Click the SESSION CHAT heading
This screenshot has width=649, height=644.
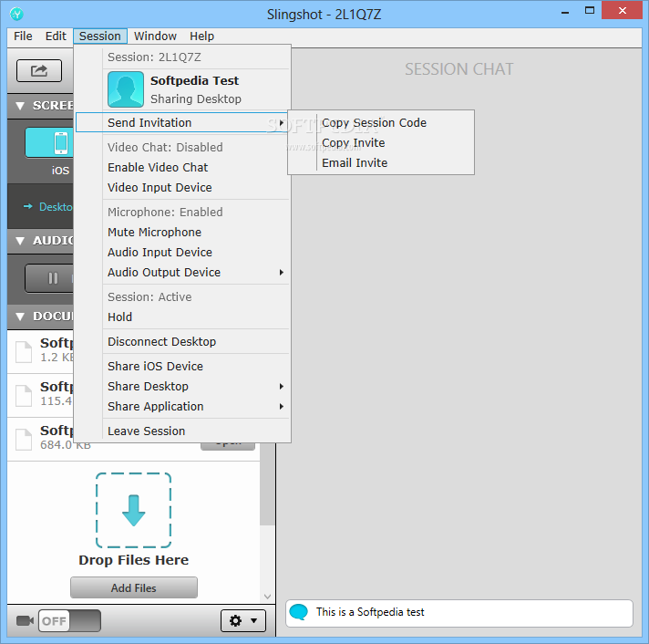coord(458,69)
